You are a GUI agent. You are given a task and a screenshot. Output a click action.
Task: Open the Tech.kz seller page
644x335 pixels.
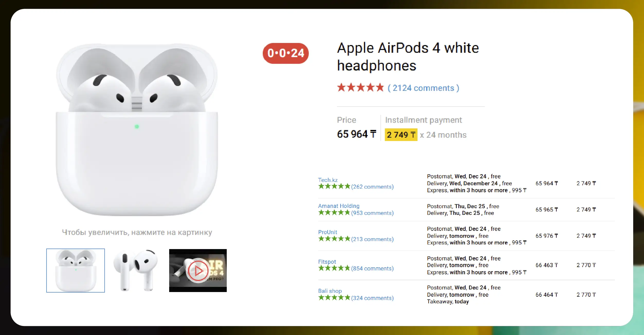(x=328, y=180)
